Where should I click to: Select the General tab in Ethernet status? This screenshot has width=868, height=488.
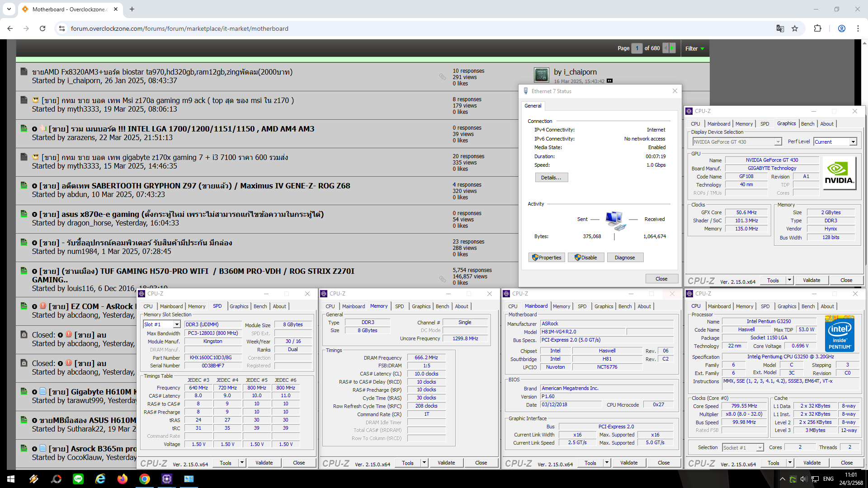533,106
